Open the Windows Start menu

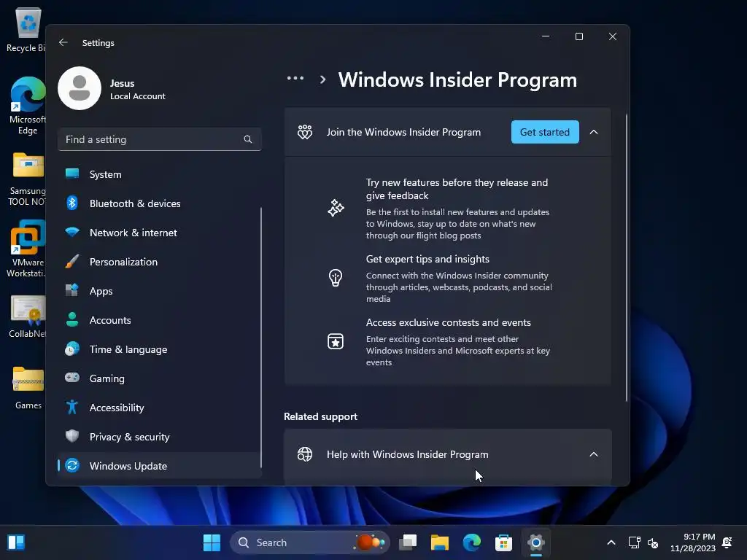click(x=212, y=542)
